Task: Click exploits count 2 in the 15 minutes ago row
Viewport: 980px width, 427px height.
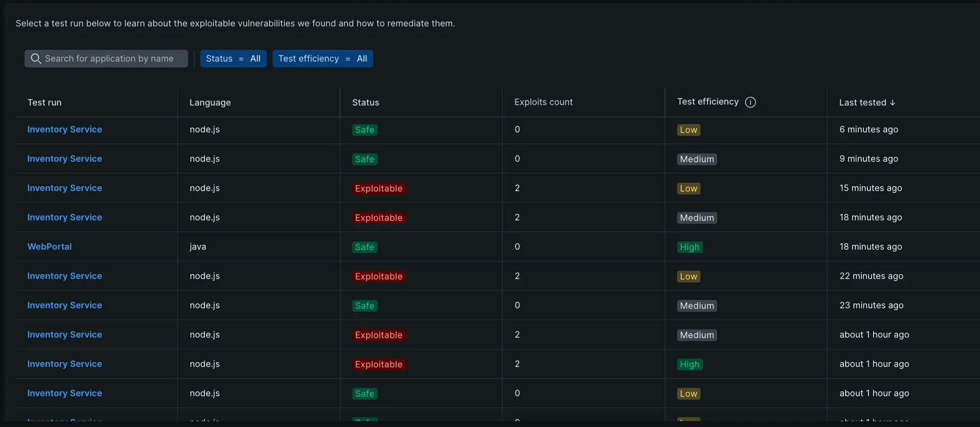Action: coord(517,188)
